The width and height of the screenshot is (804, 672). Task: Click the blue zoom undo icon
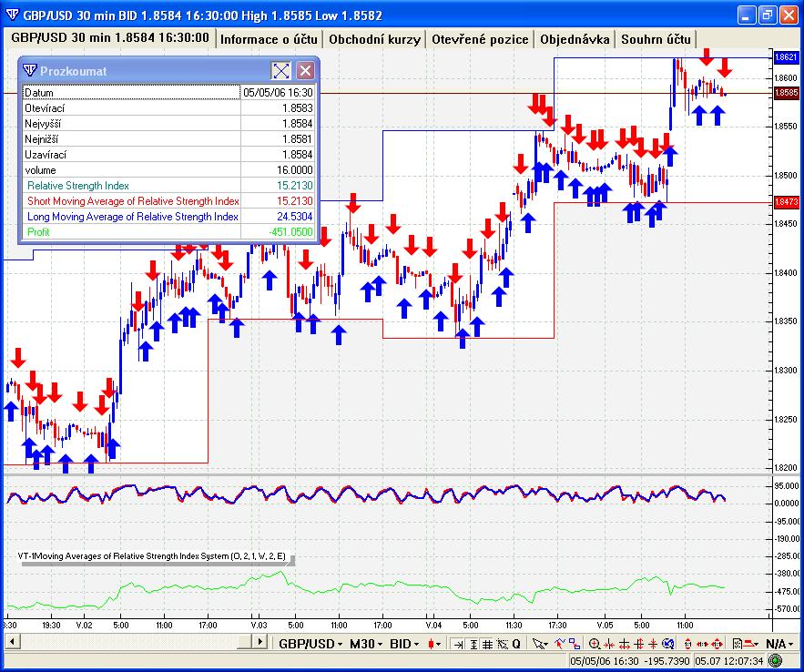(x=668, y=644)
